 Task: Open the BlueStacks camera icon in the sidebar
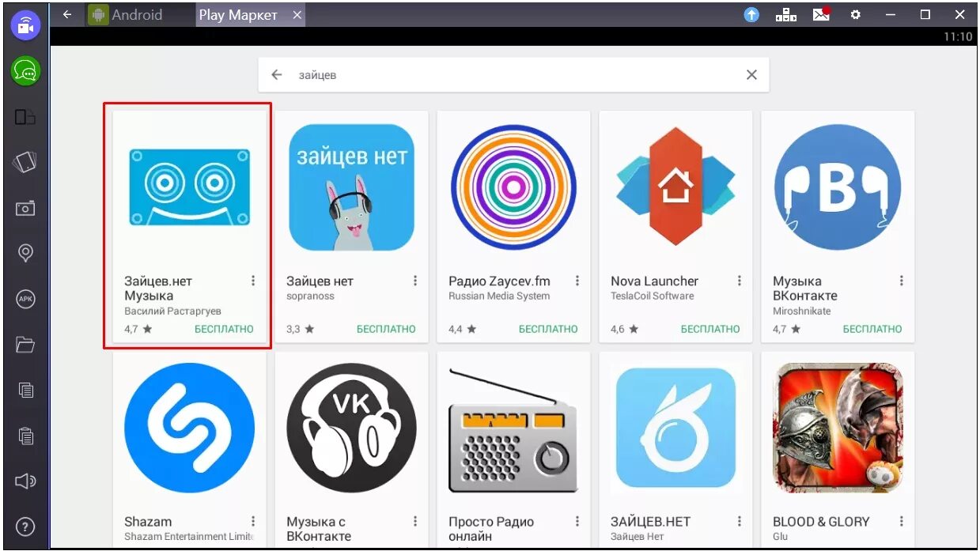[25, 25]
